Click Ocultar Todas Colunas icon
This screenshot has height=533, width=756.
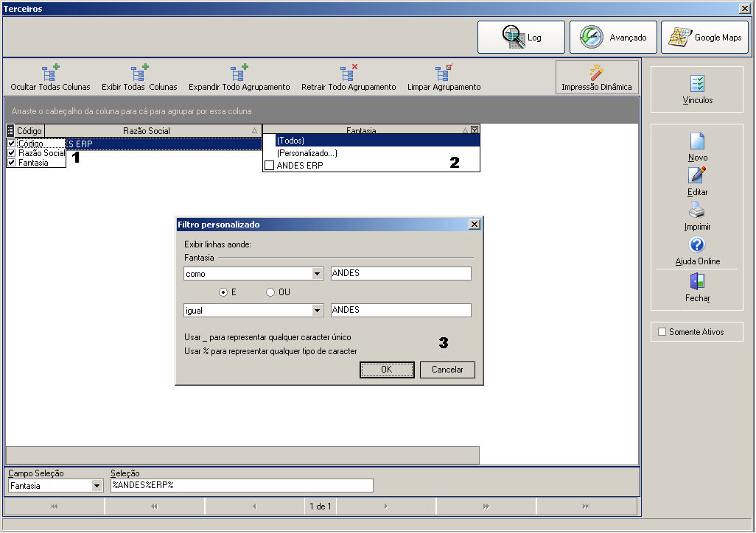click(50, 74)
